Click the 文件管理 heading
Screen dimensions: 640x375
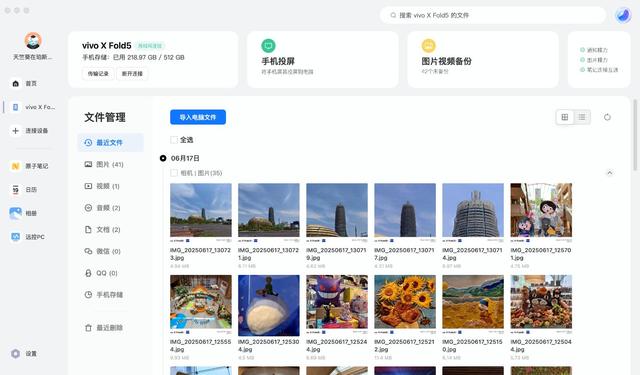(x=105, y=118)
